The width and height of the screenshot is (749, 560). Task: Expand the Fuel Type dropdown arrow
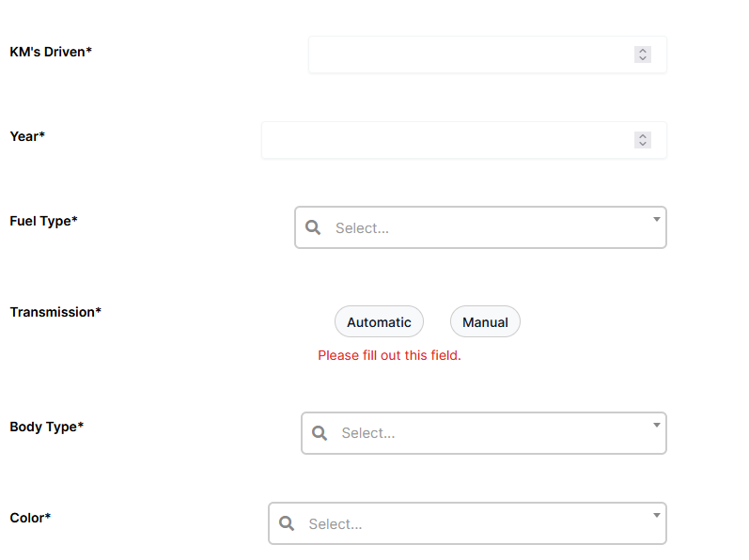click(656, 220)
